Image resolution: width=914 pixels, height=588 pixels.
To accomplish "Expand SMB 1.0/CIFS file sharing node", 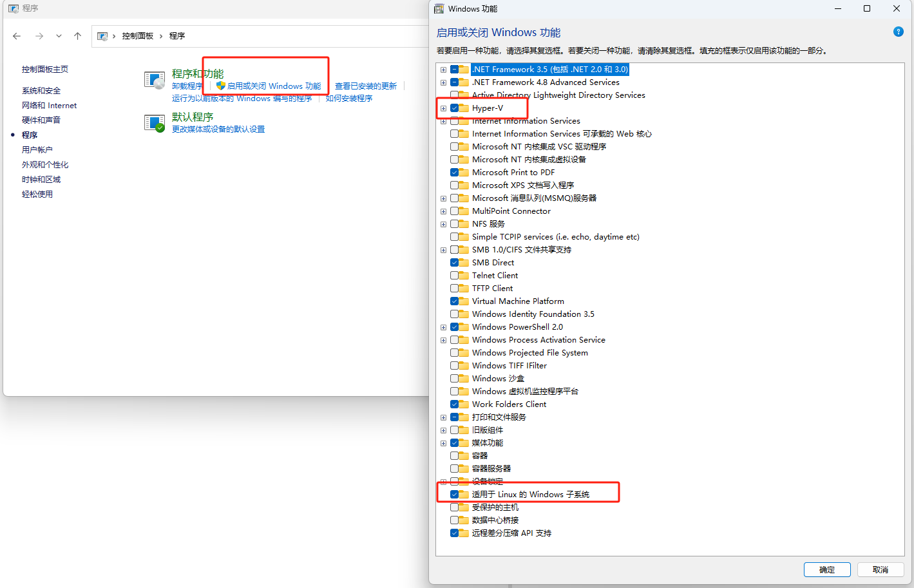I will click(443, 250).
